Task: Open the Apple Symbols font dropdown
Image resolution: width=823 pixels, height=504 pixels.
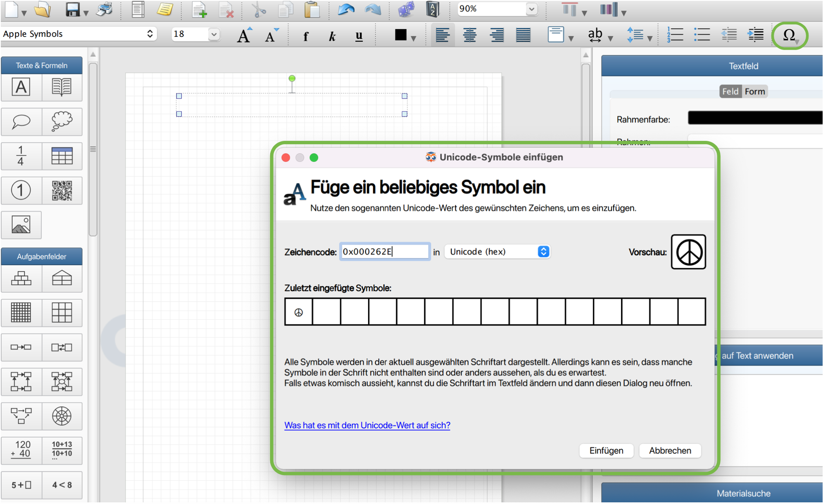Action: pos(78,34)
